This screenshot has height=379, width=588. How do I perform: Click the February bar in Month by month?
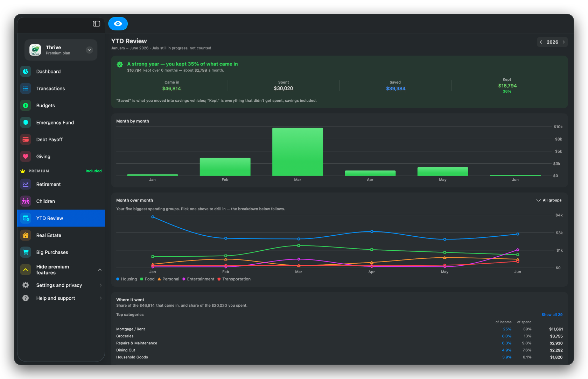pos(225,167)
